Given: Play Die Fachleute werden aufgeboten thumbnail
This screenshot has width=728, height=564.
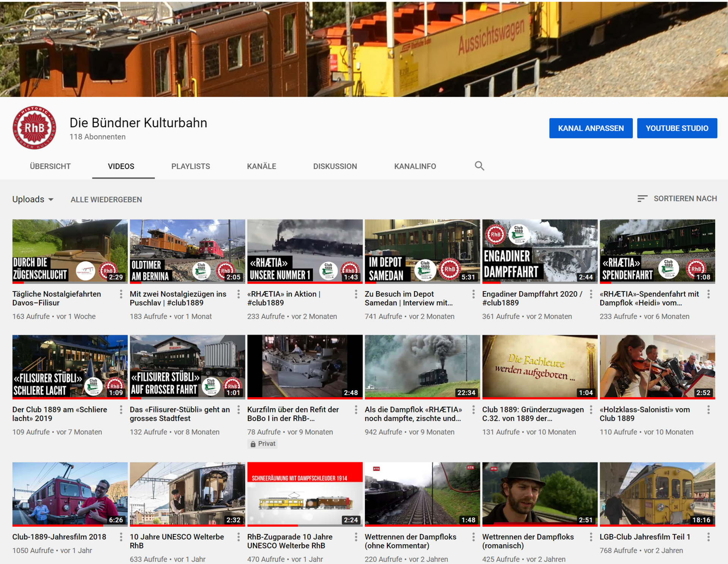Looking at the screenshot, I should [540, 367].
